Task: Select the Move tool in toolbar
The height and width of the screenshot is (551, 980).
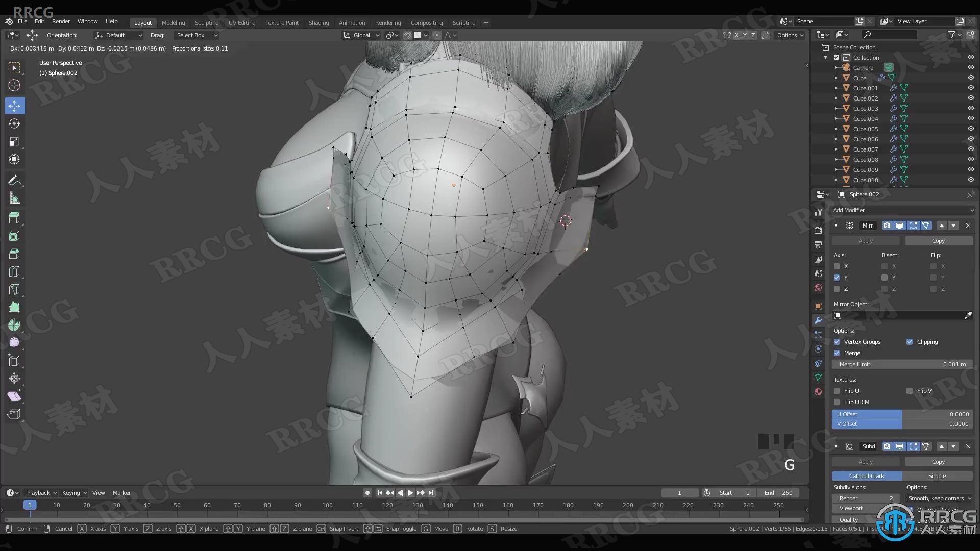Action: coord(14,105)
